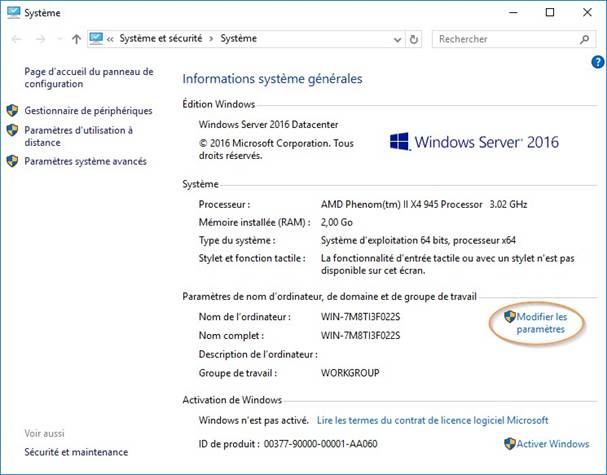The width and height of the screenshot is (607, 475).
Task: Refresh the Système page
Action: 413,39
